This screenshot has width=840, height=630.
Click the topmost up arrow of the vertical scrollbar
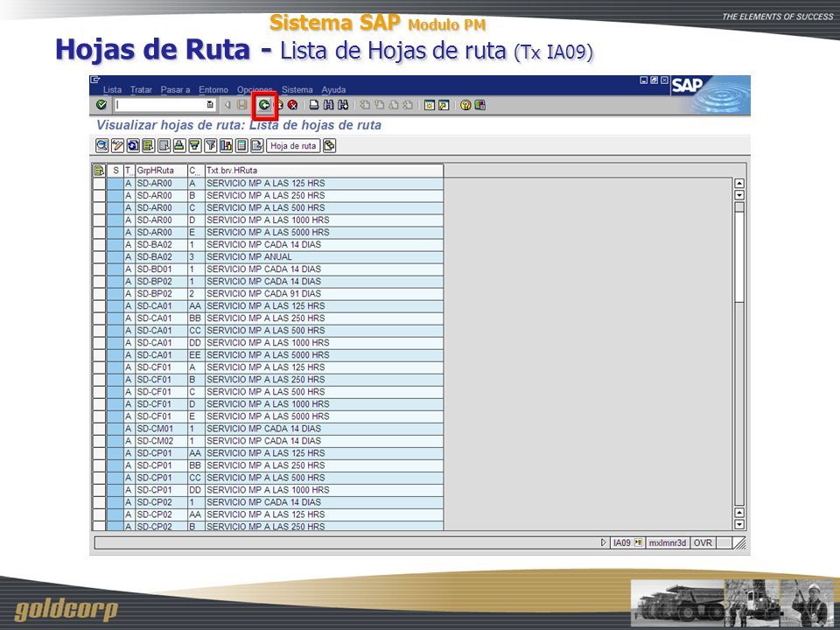[x=739, y=183]
